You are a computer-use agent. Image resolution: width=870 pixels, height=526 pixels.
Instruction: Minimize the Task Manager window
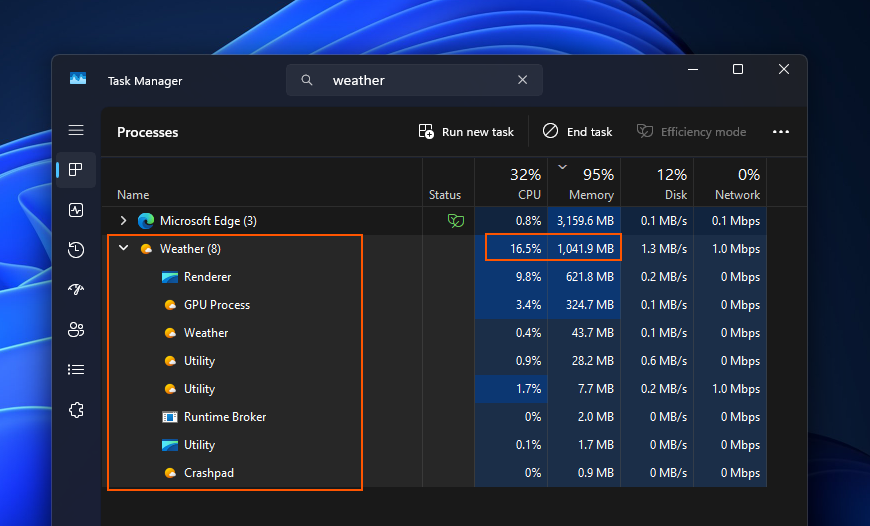tap(693, 69)
